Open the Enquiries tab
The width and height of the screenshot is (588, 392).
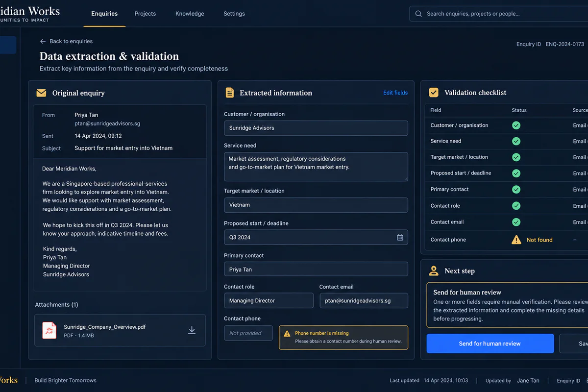coord(104,14)
